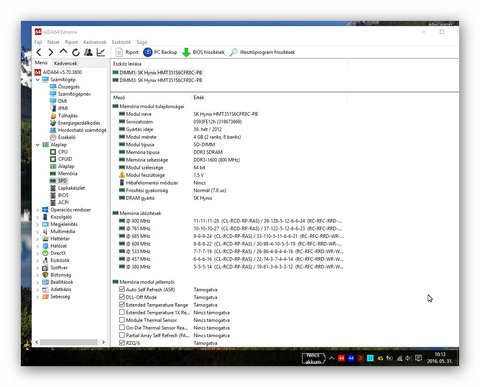Toggle Auto Self Refresh (ASR) checkbox
This screenshot has width=480, height=387.
coord(122,289)
